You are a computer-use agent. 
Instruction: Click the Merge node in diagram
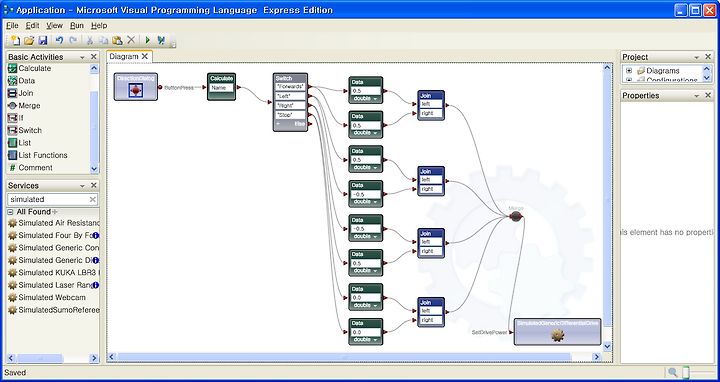point(516,216)
